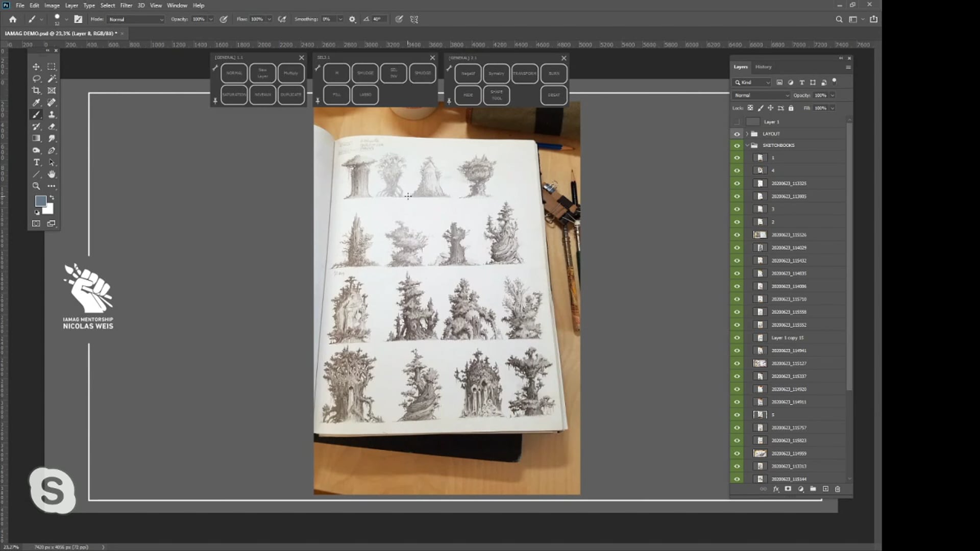This screenshot has height=551, width=980.
Task: Open the Kind filter dropdown
Action: pos(752,82)
